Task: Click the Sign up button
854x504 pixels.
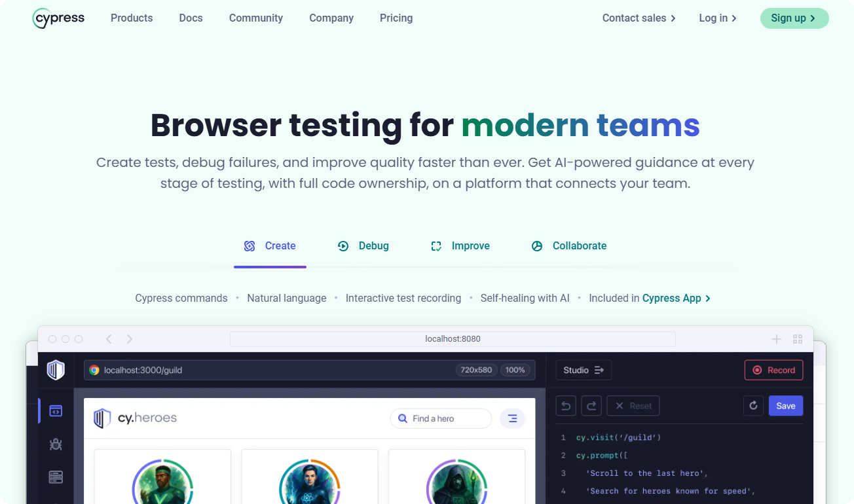Action: [x=794, y=18]
